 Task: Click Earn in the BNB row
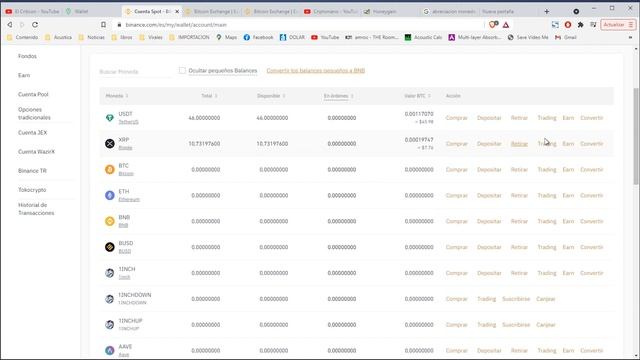click(x=568, y=221)
